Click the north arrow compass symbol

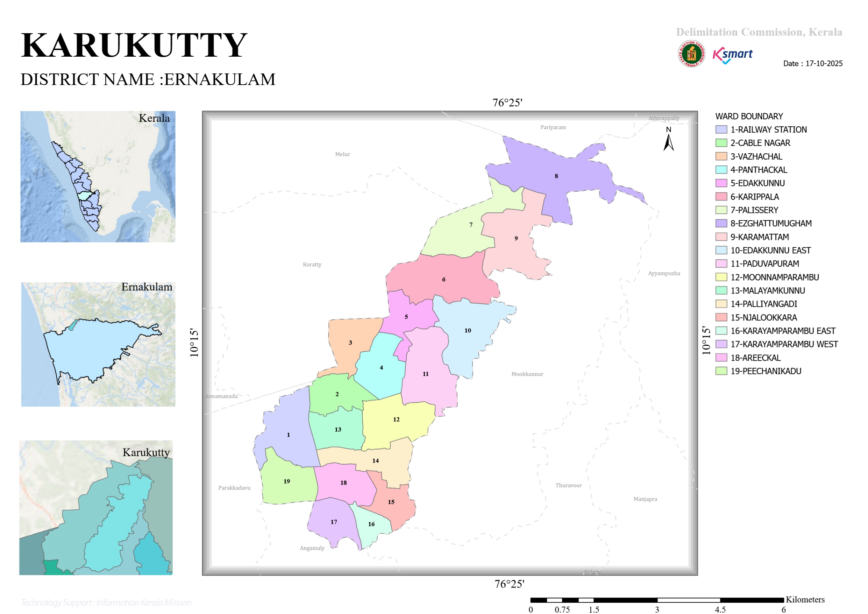(x=668, y=139)
